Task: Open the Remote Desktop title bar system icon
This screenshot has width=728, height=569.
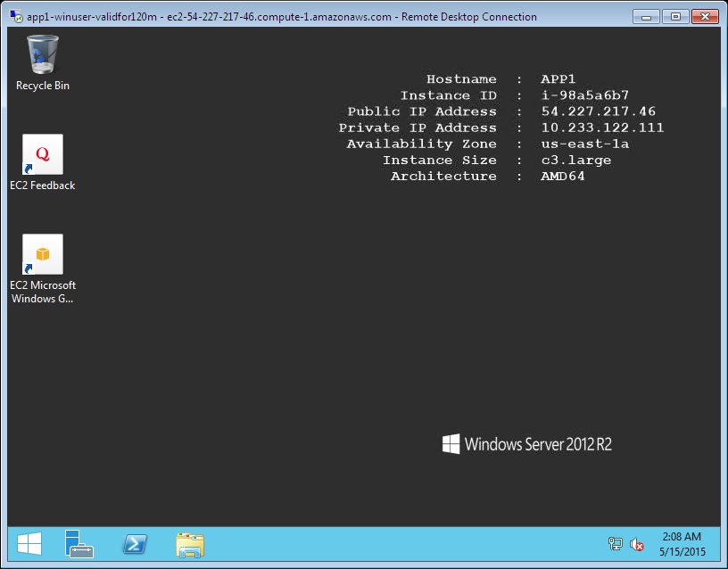Action: [15, 17]
